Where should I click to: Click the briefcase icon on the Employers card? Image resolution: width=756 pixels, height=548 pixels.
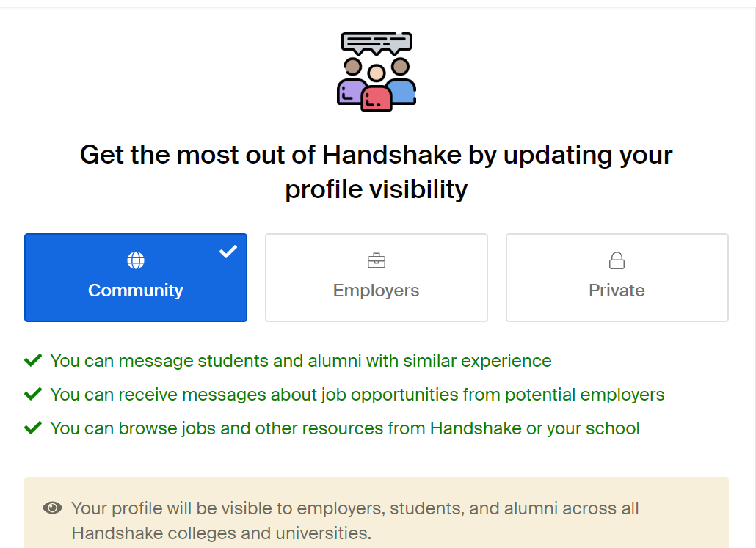pos(376,259)
